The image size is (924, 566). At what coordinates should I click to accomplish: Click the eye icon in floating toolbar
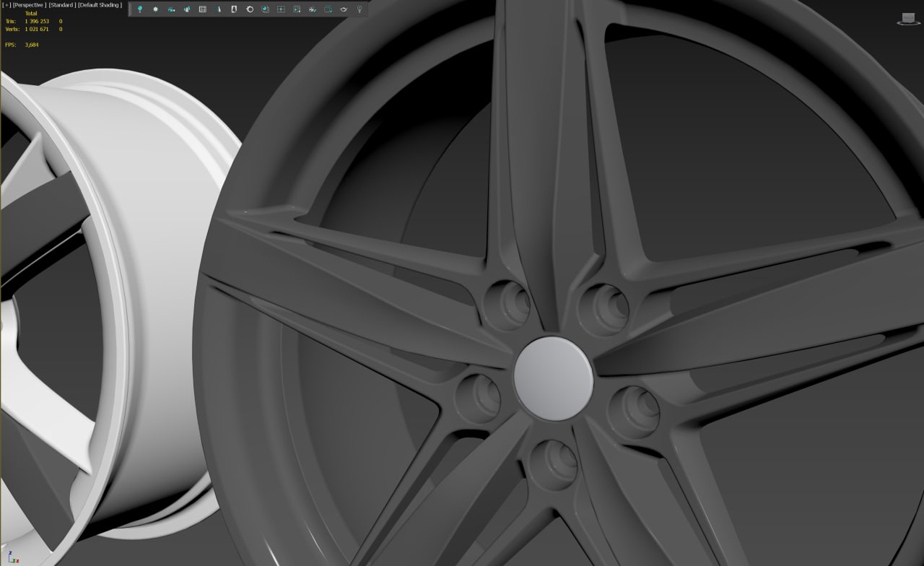(x=344, y=9)
